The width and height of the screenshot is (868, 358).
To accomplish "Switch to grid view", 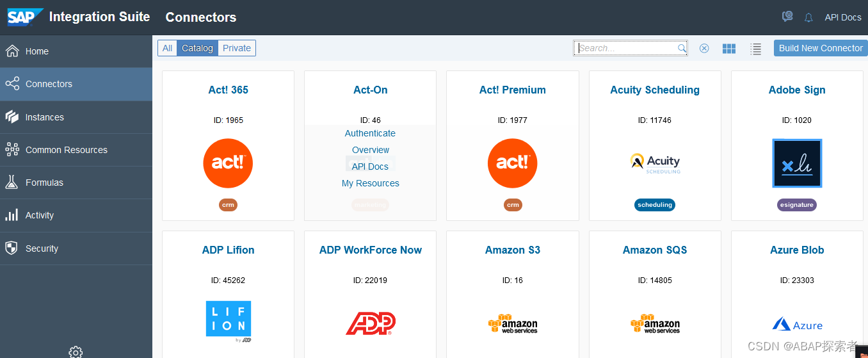I will [x=729, y=49].
